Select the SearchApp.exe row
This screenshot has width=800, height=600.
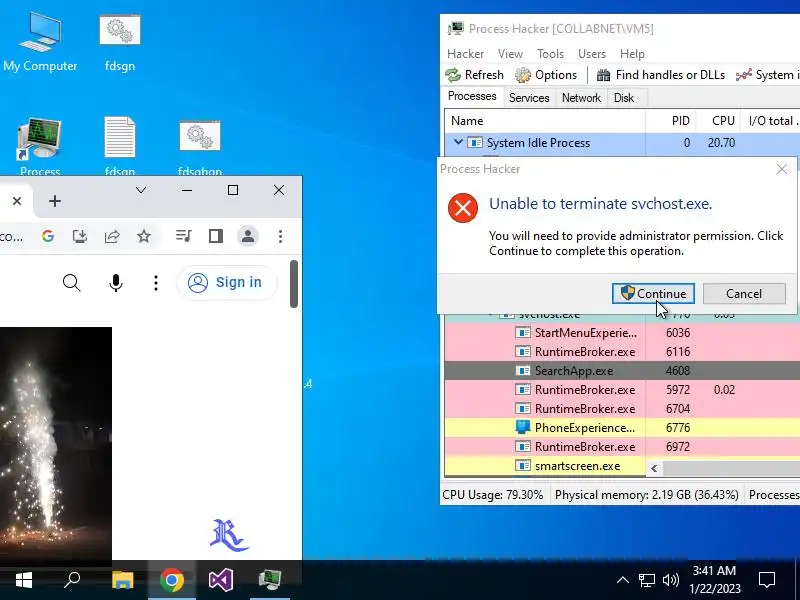click(622, 370)
